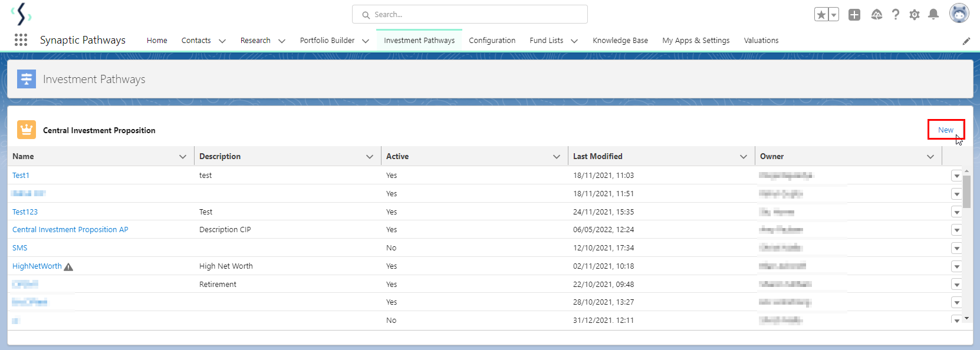Open the Last Modified column menu

(x=744, y=157)
